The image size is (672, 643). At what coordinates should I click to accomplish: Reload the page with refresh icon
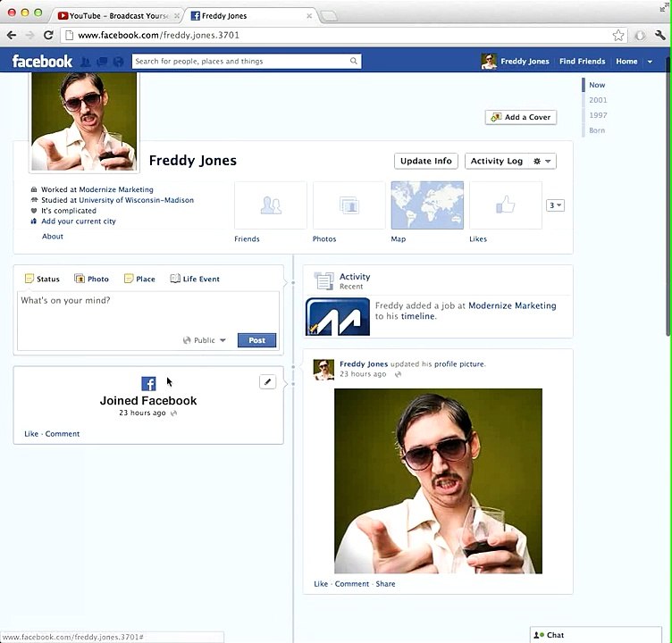tap(48, 35)
